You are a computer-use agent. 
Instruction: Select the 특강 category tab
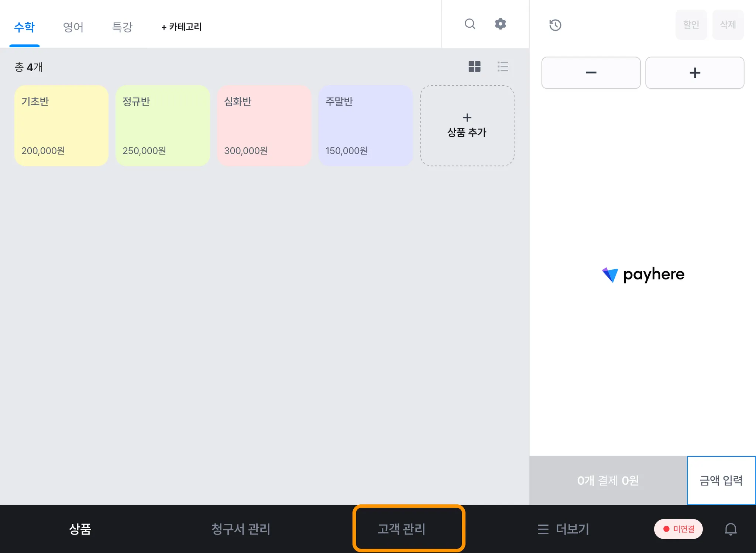122,27
